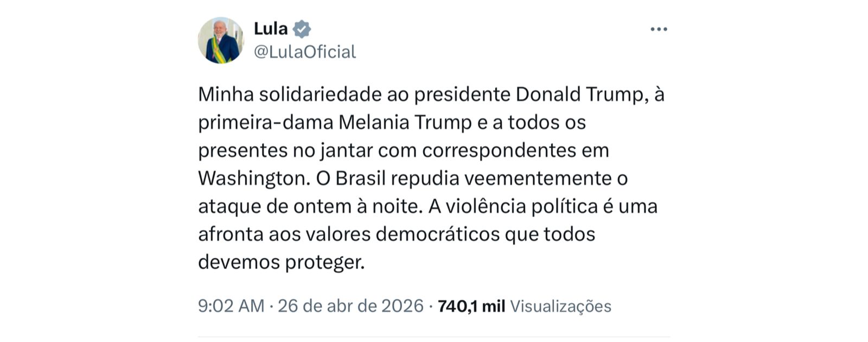Click the closing words devemos proteger

pos(281,263)
